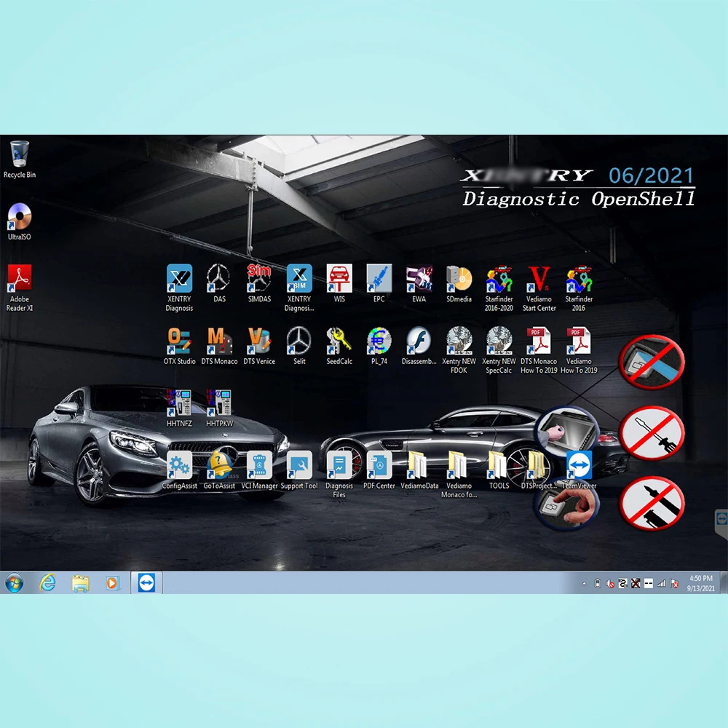728x728 pixels.
Task: Launch Xentry NEW SpecCalc
Action: tap(499, 349)
